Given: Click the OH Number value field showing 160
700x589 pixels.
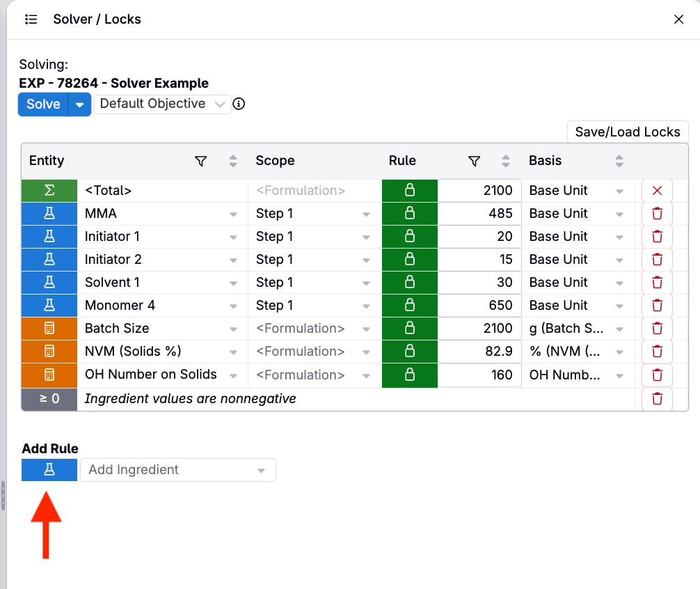Looking at the screenshot, I should coord(479,375).
